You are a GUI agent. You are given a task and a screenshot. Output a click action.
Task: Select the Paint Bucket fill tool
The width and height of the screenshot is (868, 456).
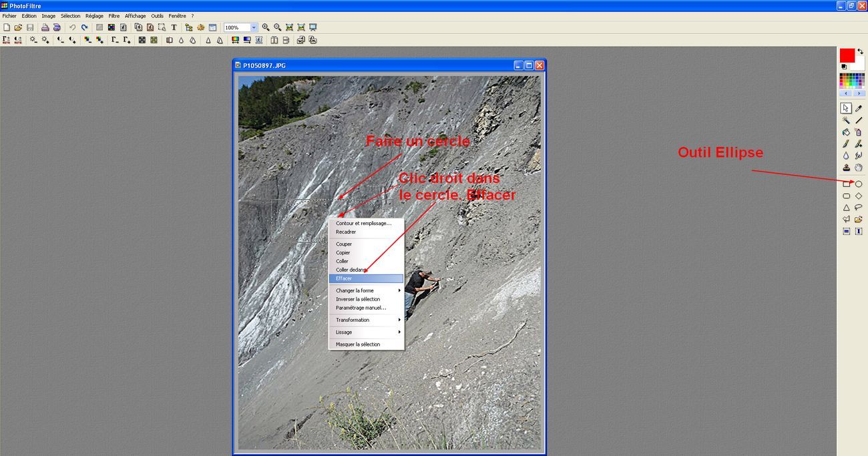coord(846,133)
